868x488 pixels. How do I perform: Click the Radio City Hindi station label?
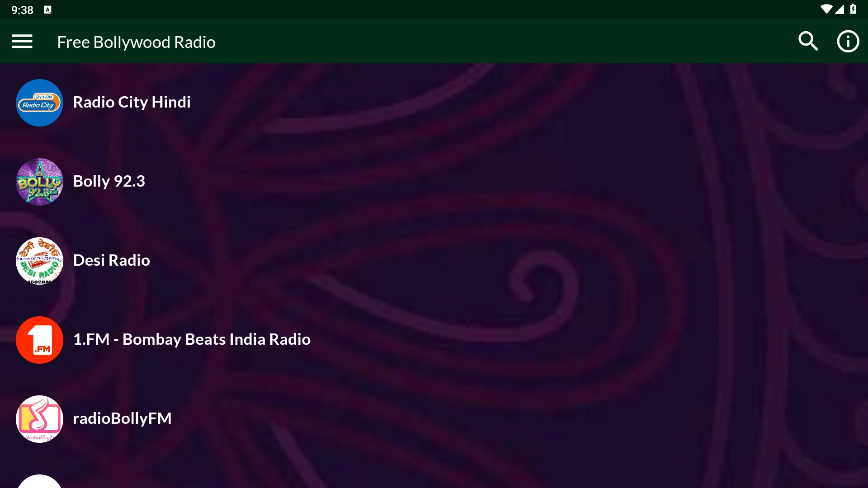click(132, 101)
